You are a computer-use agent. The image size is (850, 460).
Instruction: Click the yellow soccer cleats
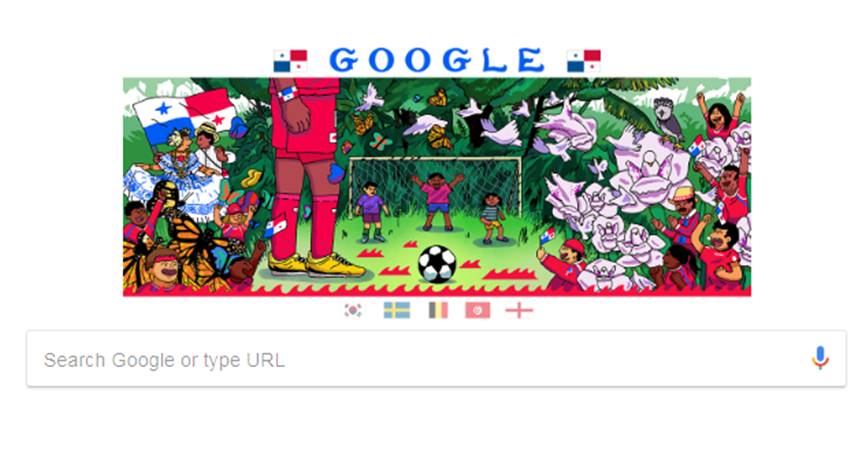point(316,265)
